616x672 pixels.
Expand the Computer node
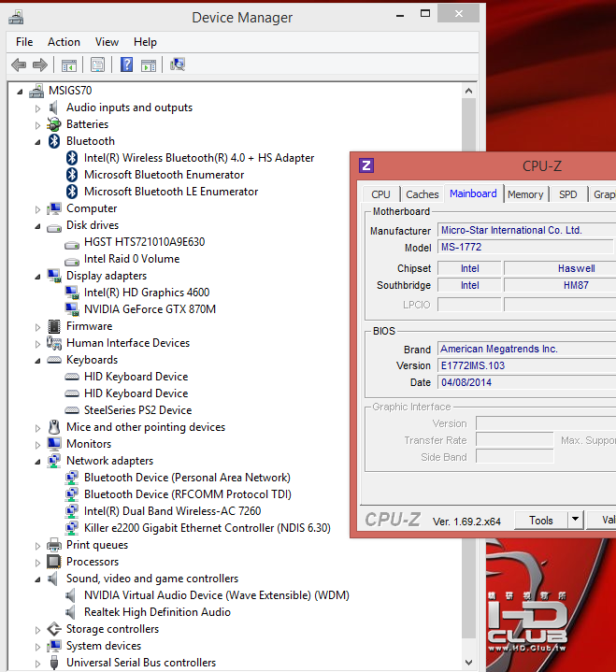[x=37, y=209]
